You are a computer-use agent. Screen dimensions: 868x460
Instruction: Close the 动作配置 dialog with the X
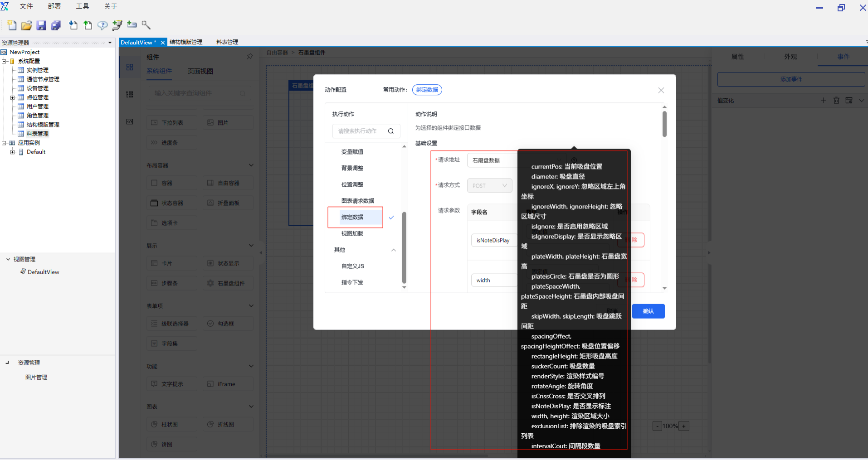pos(661,90)
